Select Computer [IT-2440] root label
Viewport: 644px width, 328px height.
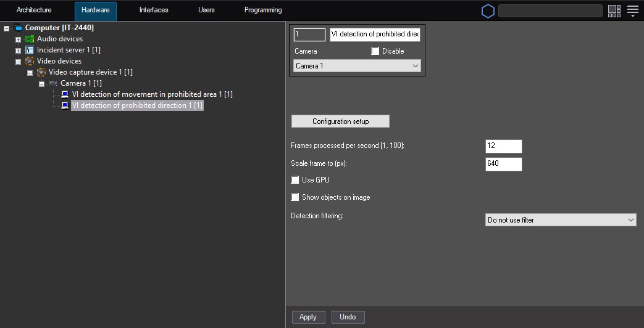pyautogui.click(x=59, y=28)
